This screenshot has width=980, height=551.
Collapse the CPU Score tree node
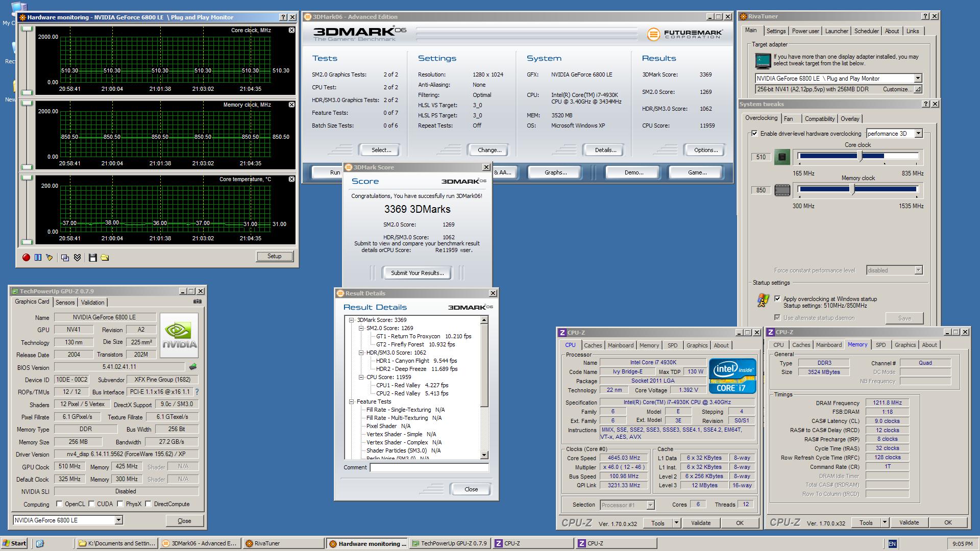(361, 377)
